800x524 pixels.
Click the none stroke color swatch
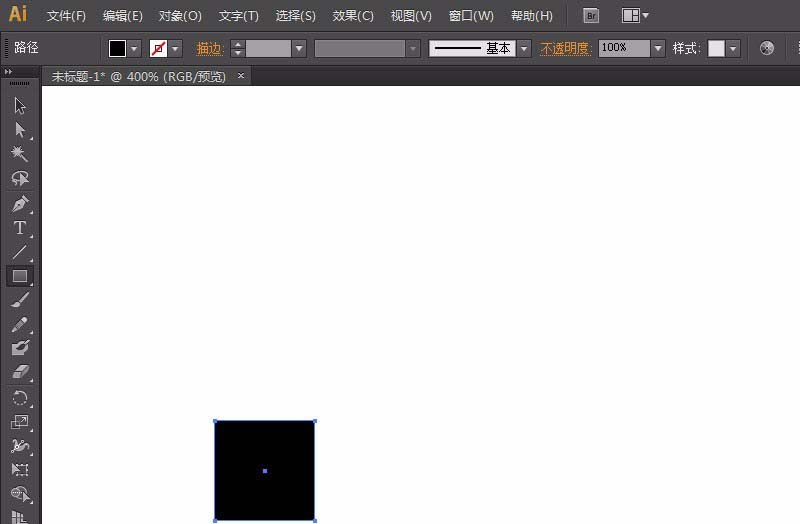click(159, 49)
